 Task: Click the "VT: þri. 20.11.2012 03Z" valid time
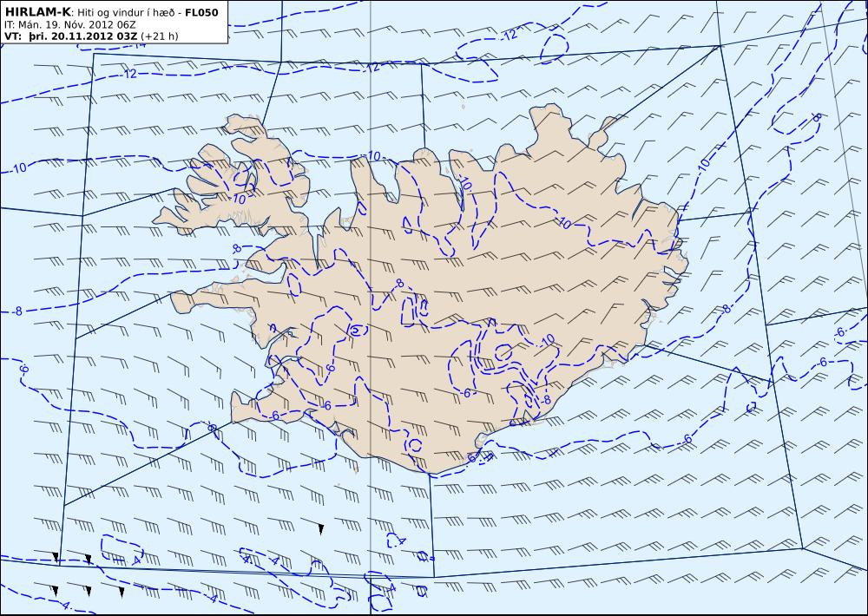tap(71, 36)
